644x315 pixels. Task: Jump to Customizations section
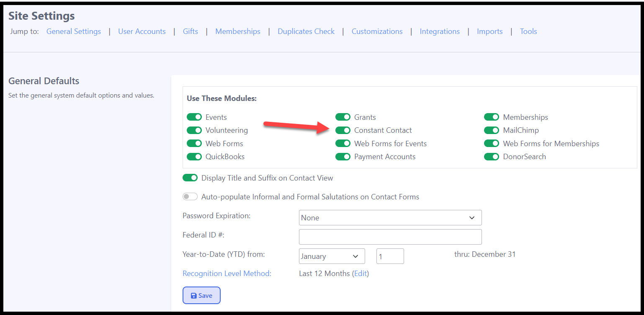[377, 31]
